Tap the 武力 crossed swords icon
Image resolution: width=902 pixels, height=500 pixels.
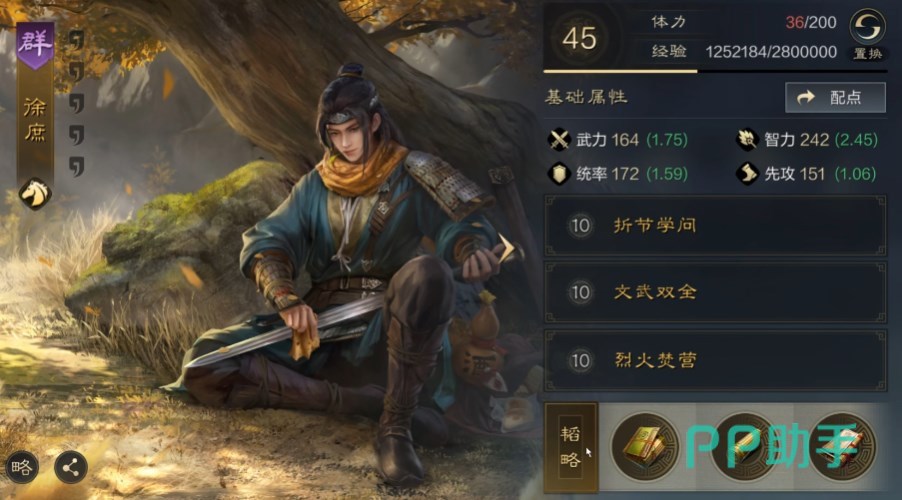click(x=559, y=140)
